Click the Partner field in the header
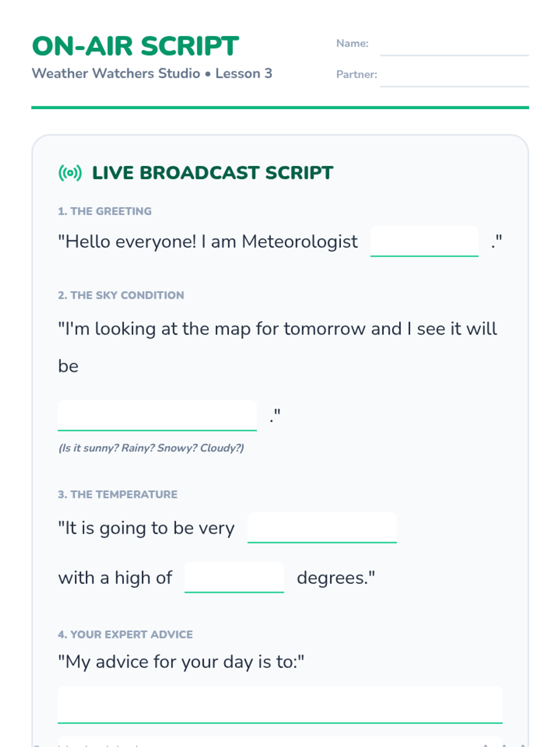The height and width of the screenshot is (747, 560). (454, 75)
